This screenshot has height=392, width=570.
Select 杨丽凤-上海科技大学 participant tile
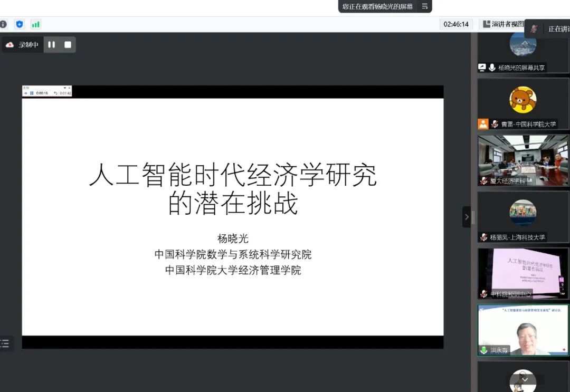tap(523, 217)
